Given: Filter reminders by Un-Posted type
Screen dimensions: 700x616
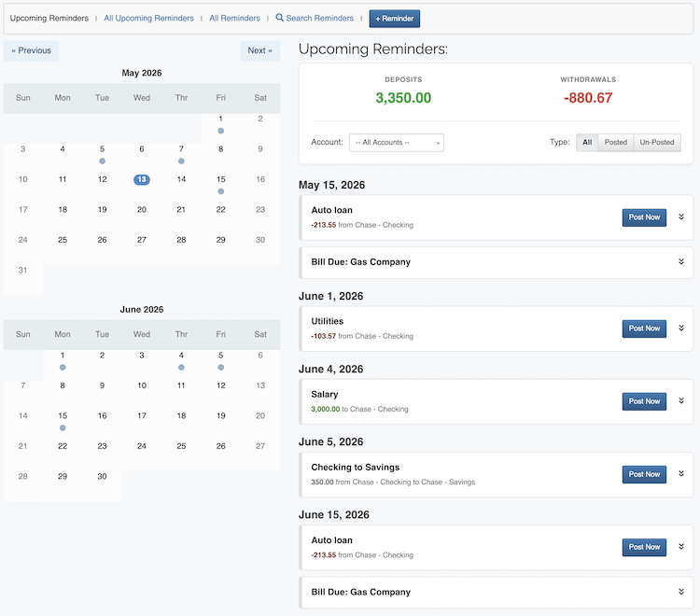Looking at the screenshot, I should pyautogui.click(x=657, y=143).
